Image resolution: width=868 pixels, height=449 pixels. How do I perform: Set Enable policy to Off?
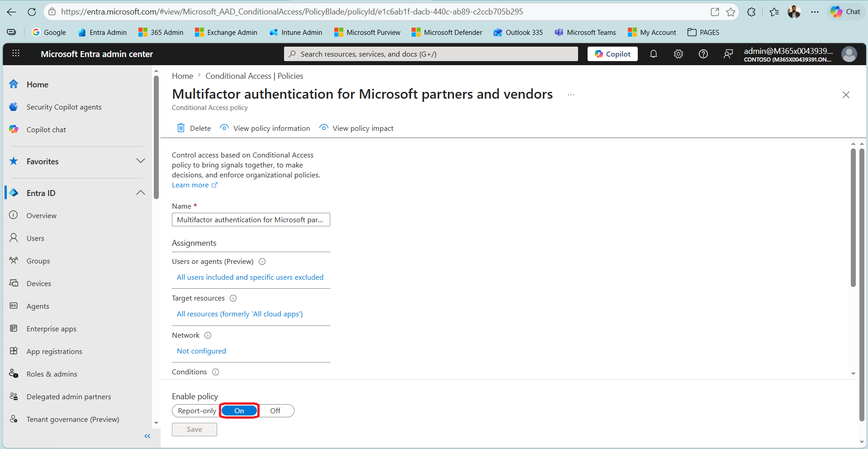coord(275,411)
